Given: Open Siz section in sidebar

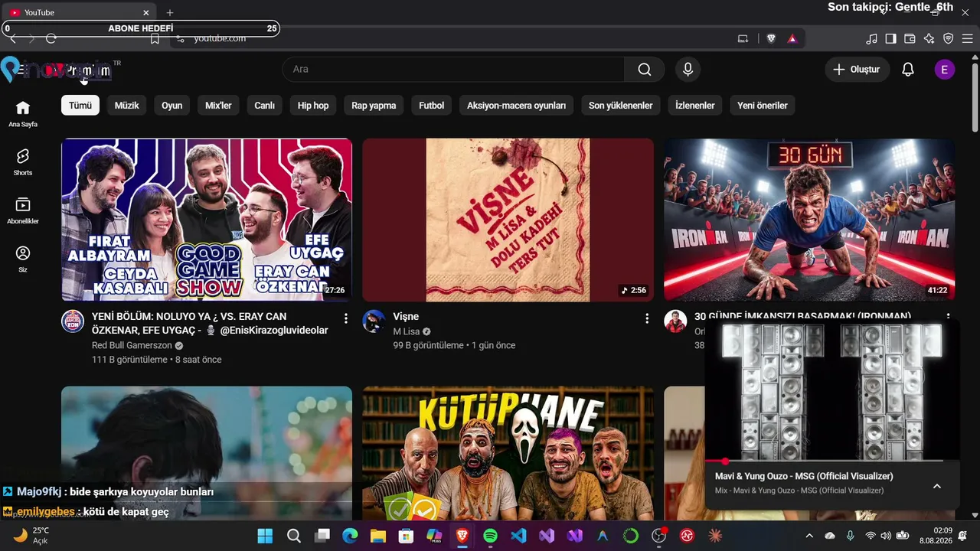Looking at the screenshot, I should pos(23,259).
